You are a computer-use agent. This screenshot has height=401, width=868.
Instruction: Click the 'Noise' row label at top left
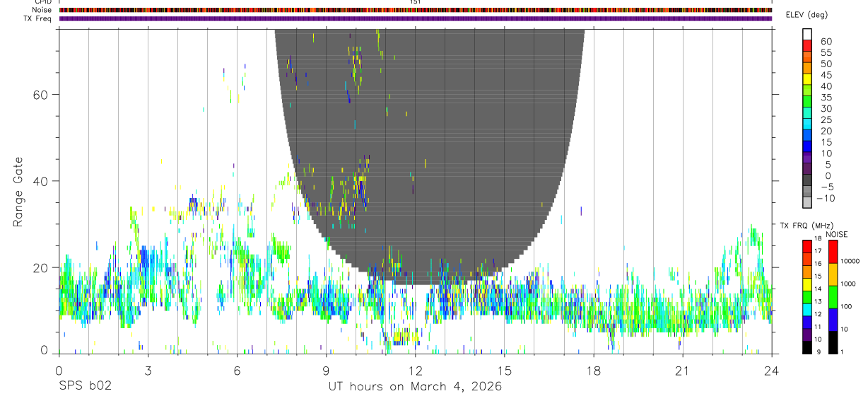coord(43,10)
